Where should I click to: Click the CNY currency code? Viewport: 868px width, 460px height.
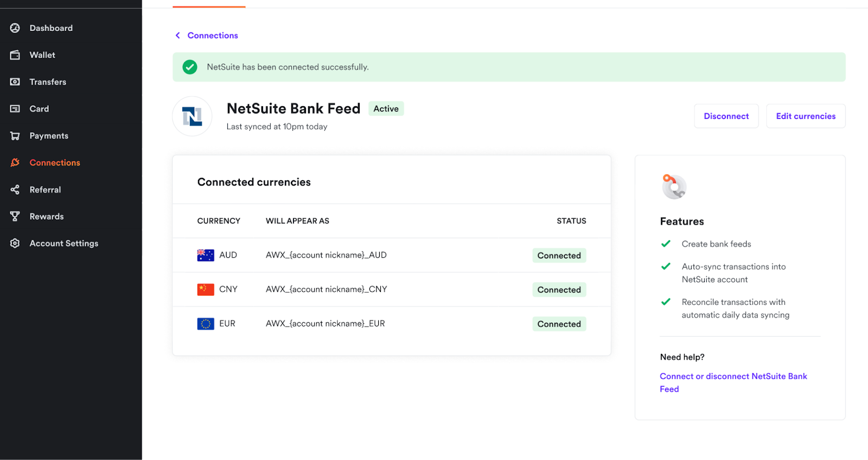[x=228, y=289]
